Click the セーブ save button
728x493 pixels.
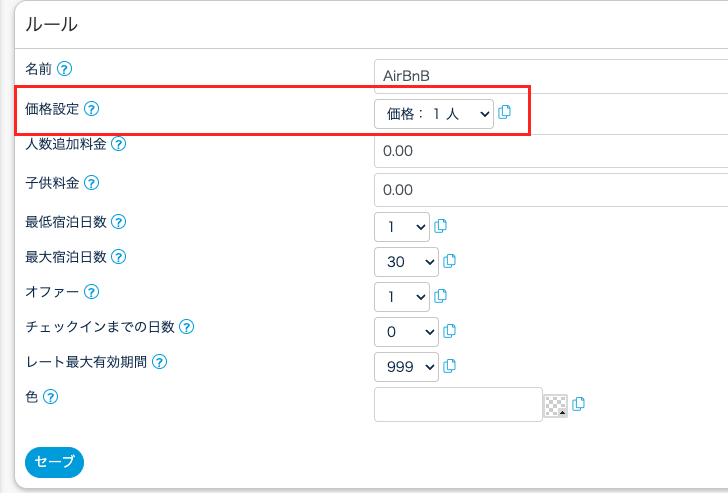click(x=54, y=461)
